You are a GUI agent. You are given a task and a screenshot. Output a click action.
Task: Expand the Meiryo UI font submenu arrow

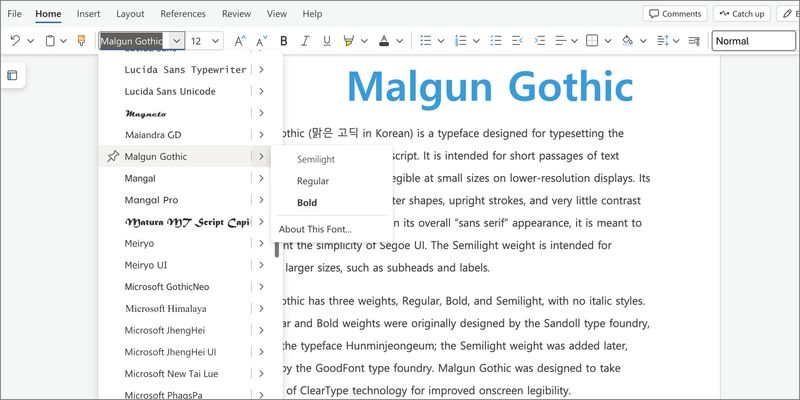click(x=261, y=265)
